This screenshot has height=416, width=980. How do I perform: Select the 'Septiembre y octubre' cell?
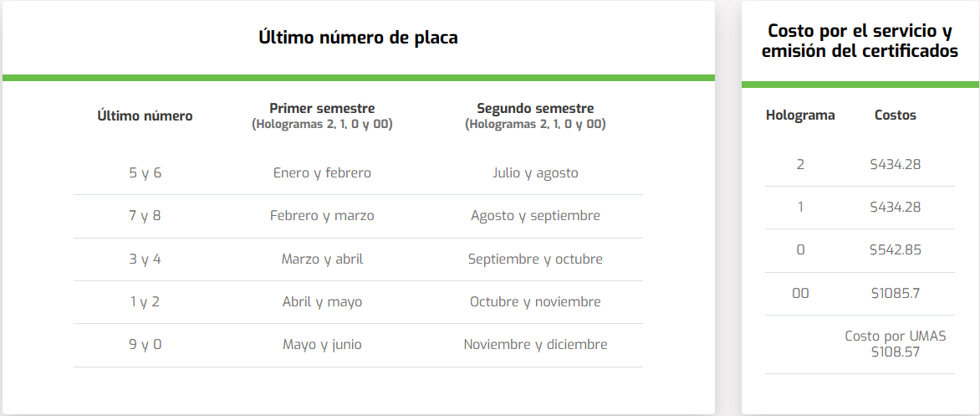click(x=535, y=259)
